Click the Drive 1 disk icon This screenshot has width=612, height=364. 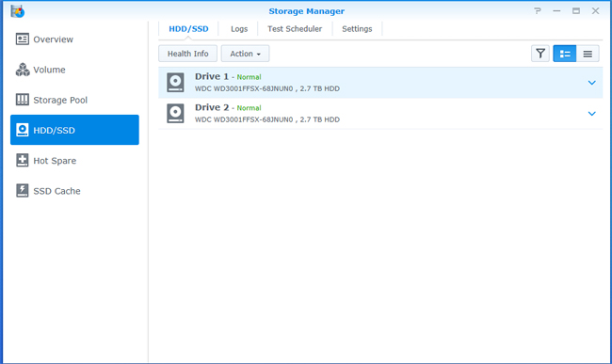175,82
